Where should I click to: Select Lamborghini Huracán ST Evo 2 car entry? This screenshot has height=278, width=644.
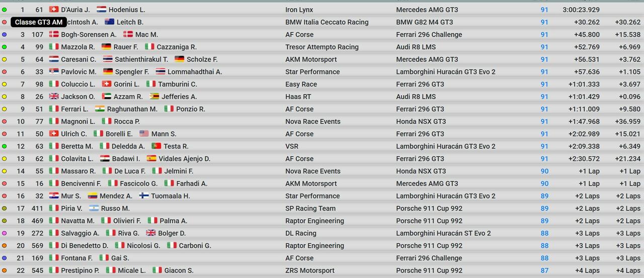[443, 233]
